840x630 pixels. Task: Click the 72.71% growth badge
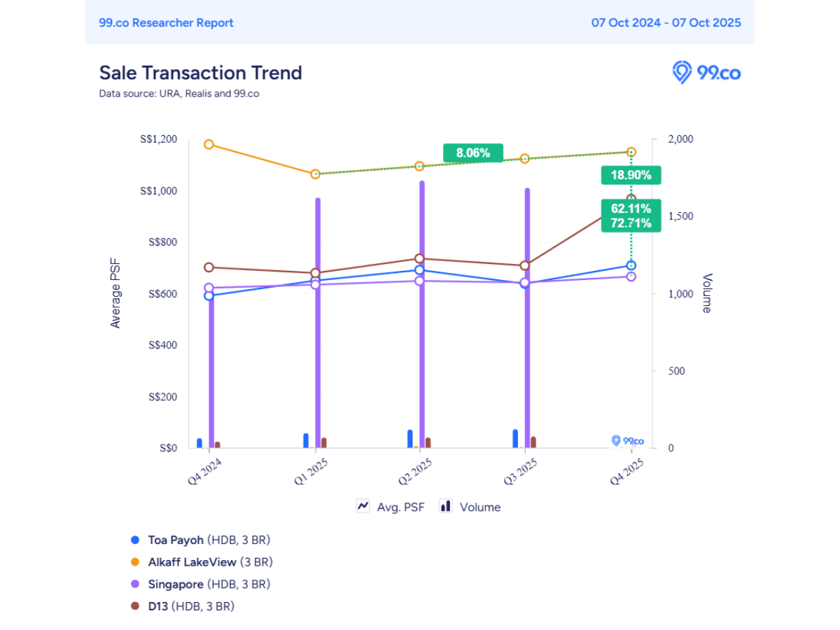[631, 224]
